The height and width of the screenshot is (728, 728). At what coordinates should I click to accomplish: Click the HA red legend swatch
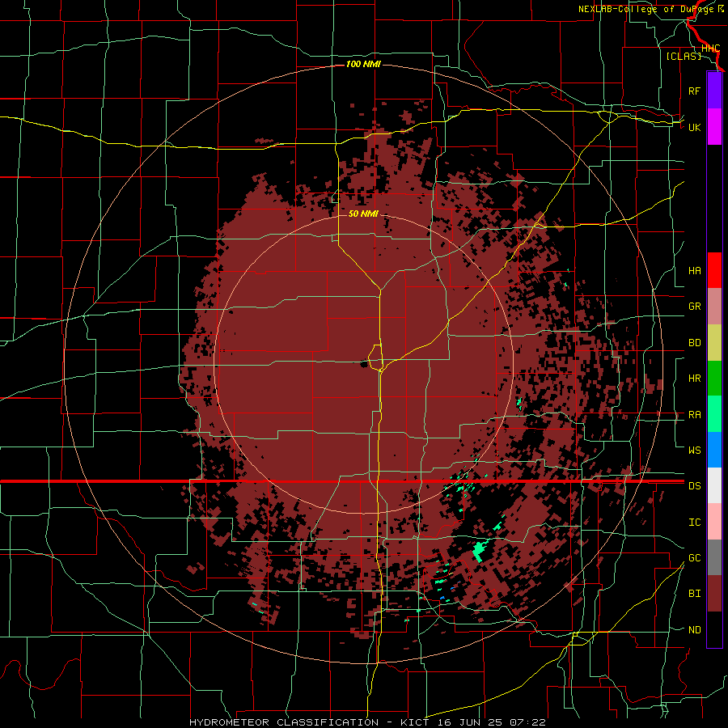tap(714, 270)
